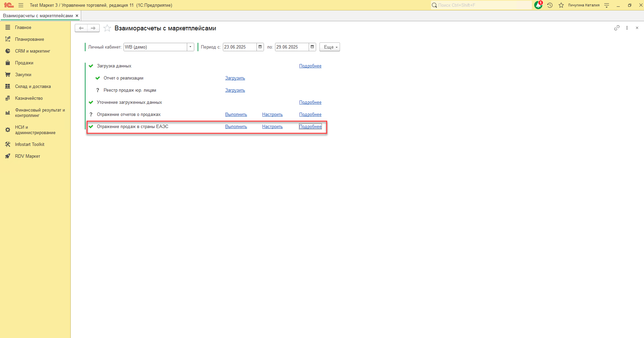The width and height of the screenshot is (644, 338).
Task: Open Infostart Toolkit section
Action: (x=35, y=145)
